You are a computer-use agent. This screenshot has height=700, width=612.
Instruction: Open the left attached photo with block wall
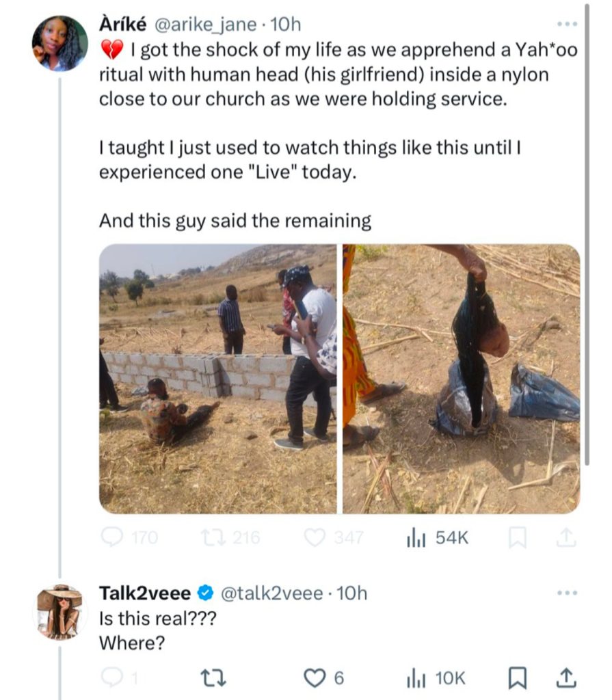(x=218, y=379)
